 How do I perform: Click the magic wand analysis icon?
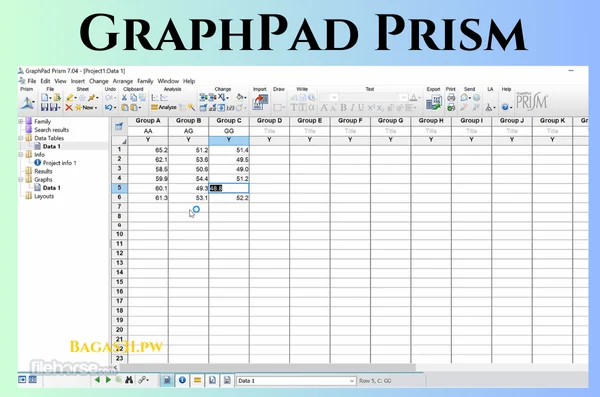click(191, 108)
